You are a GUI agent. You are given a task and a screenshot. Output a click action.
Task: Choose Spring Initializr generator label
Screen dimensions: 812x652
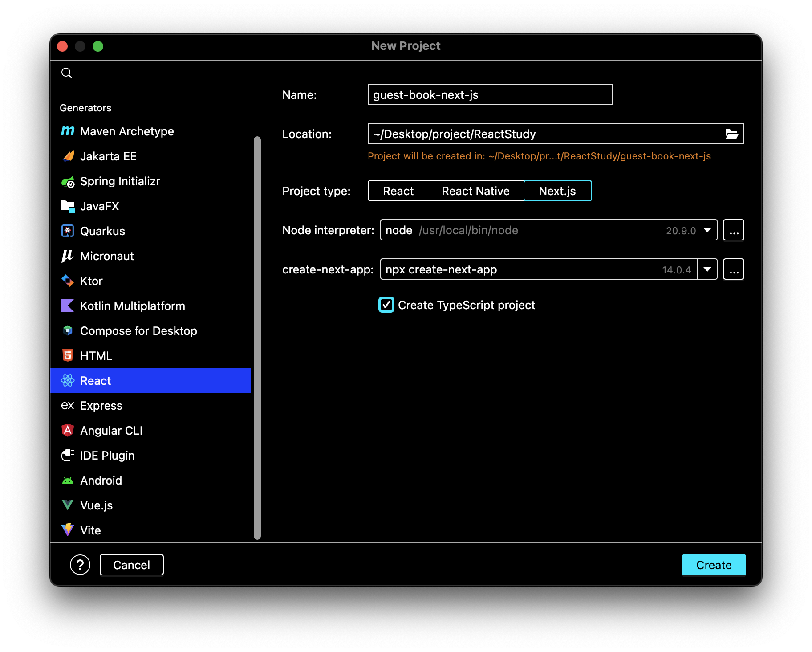tap(120, 181)
